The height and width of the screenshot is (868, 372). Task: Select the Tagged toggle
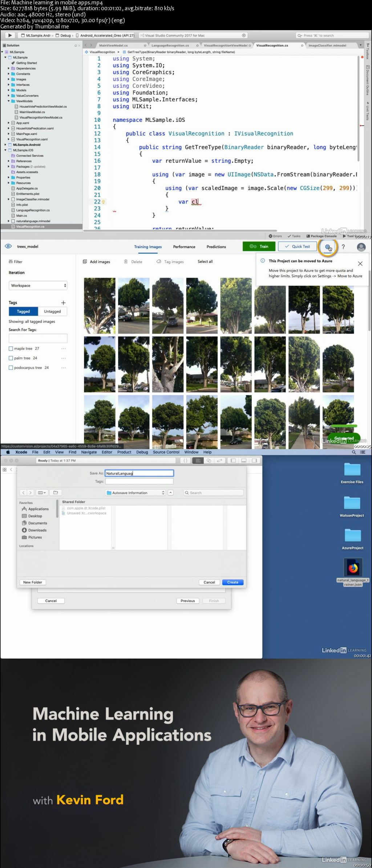pos(23,311)
